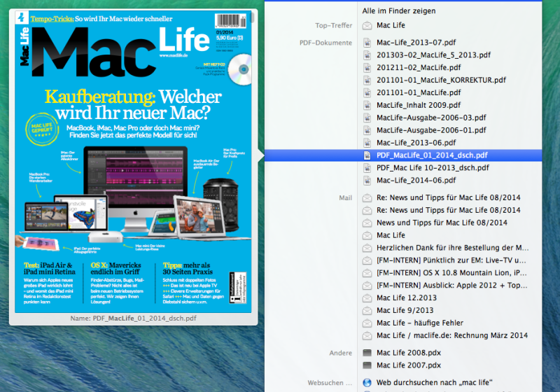Screen dimensions: 560x392
Task: Click the PDF icon beside Mac-Life_2014-06.pdf
Action: 367,181
